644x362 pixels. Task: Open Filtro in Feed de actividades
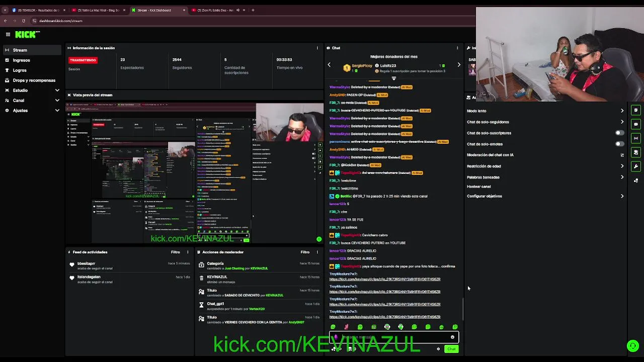click(x=175, y=252)
